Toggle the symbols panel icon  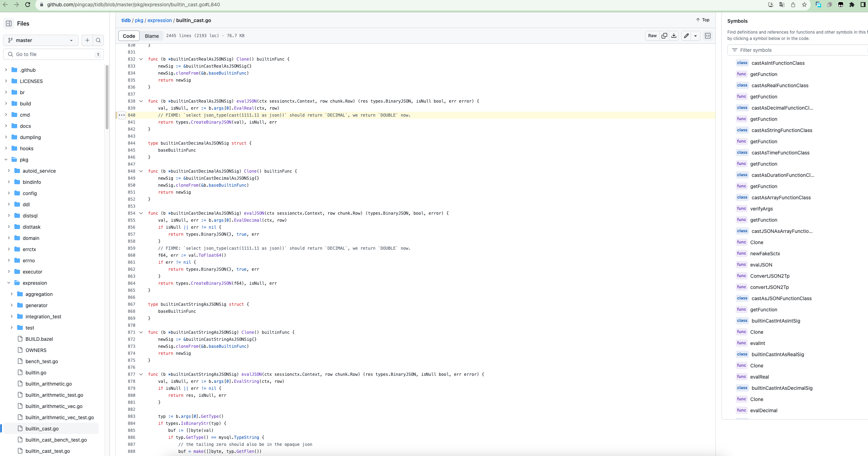(x=708, y=36)
